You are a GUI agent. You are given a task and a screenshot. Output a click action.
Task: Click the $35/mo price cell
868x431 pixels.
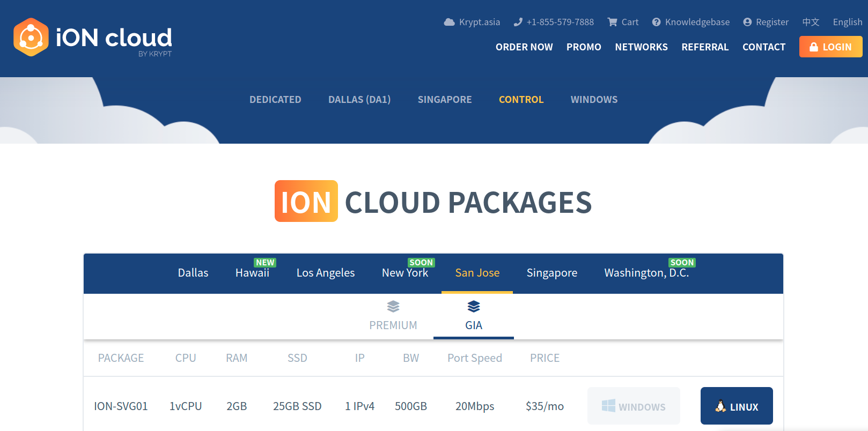coord(545,406)
